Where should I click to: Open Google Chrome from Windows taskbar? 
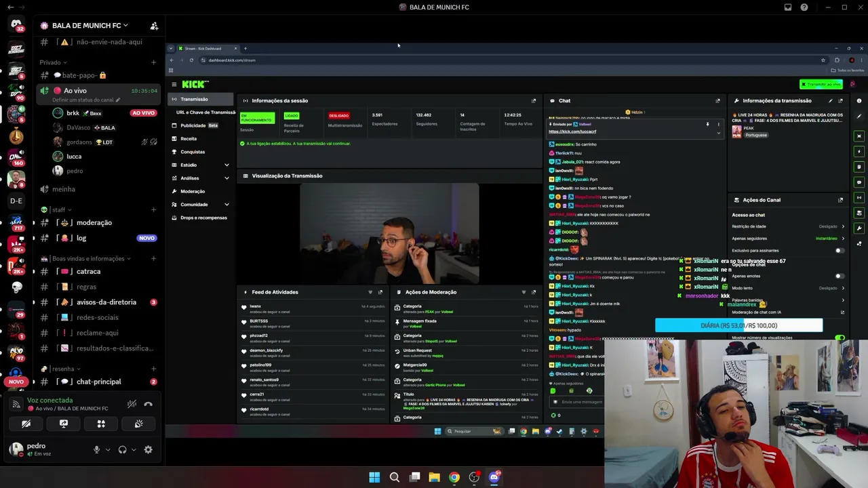click(x=454, y=477)
